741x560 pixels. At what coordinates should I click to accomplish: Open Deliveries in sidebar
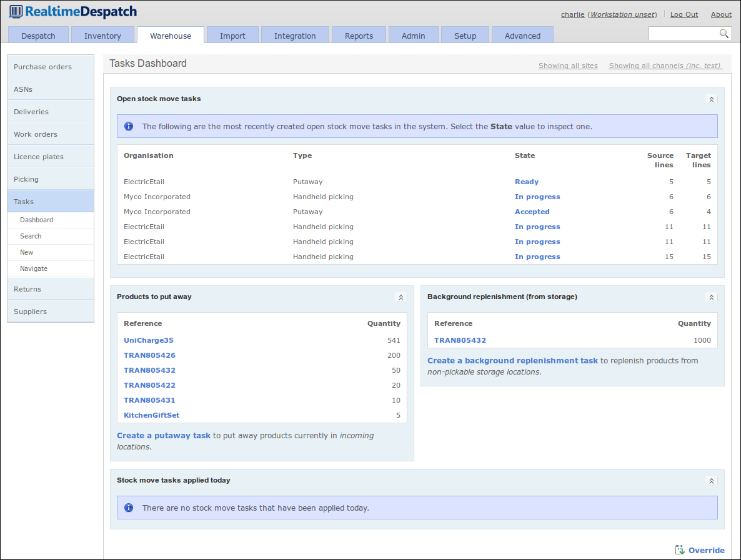click(51, 112)
